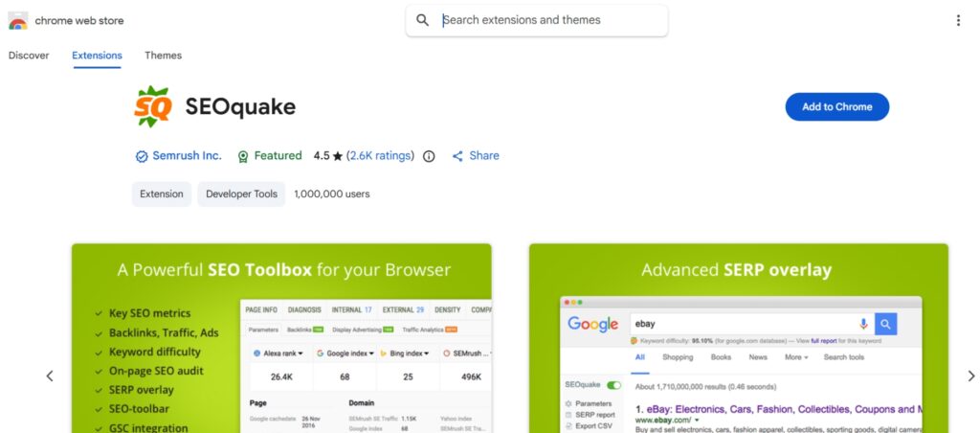Click the '1,000,000 users' text
The width and height of the screenshot is (980, 433).
pyautogui.click(x=332, y=194)
